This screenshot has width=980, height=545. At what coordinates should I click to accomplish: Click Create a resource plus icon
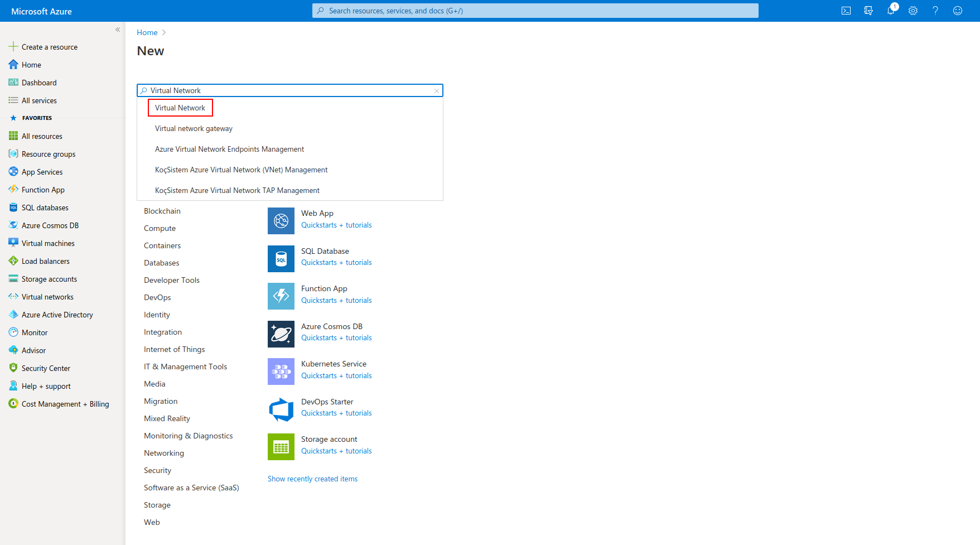[x=13, y=47]
